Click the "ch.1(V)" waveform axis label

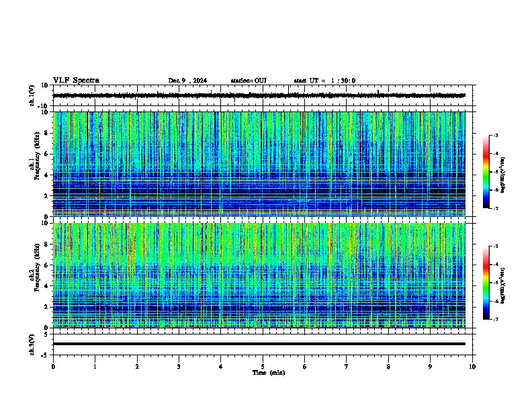32,95
